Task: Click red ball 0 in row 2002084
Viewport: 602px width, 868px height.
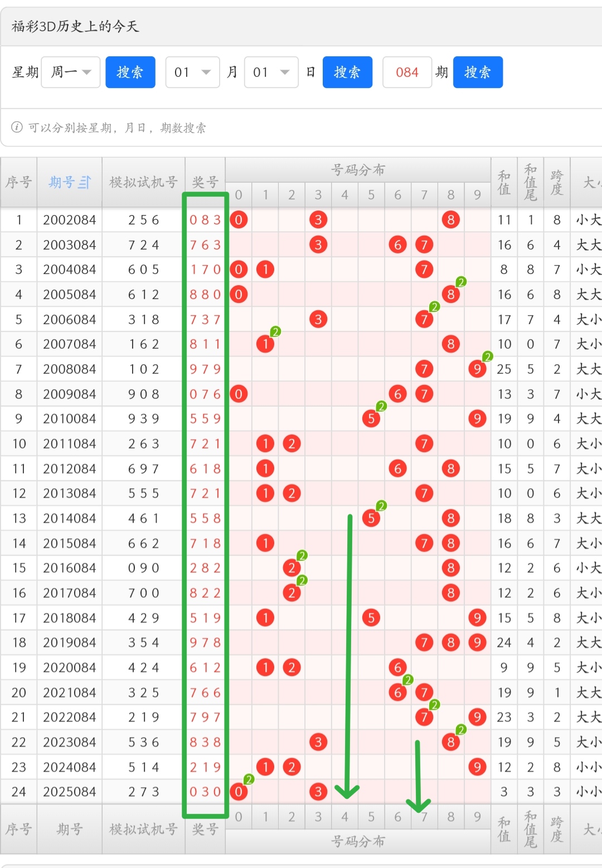Action: pos(239,220)
